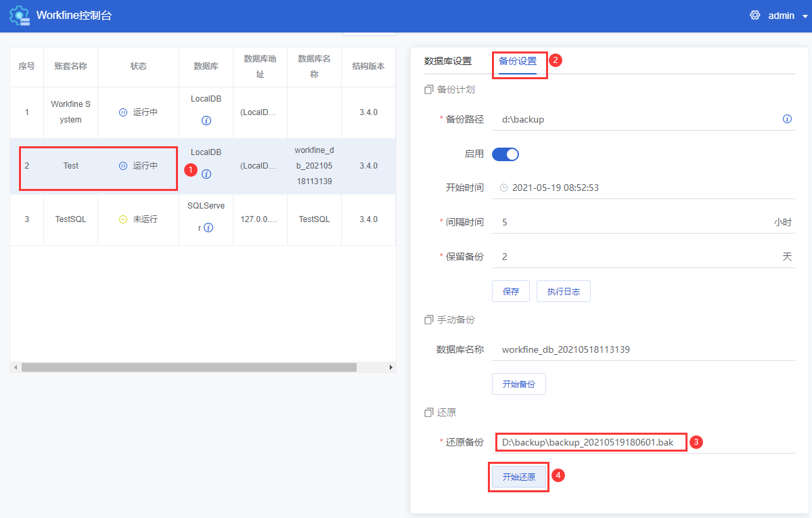Image resolution: width=812 pixels, height=518 pixels.
Task: Click the info icon in backup path field
Action: pyautogui.click(x=787, y=118)
